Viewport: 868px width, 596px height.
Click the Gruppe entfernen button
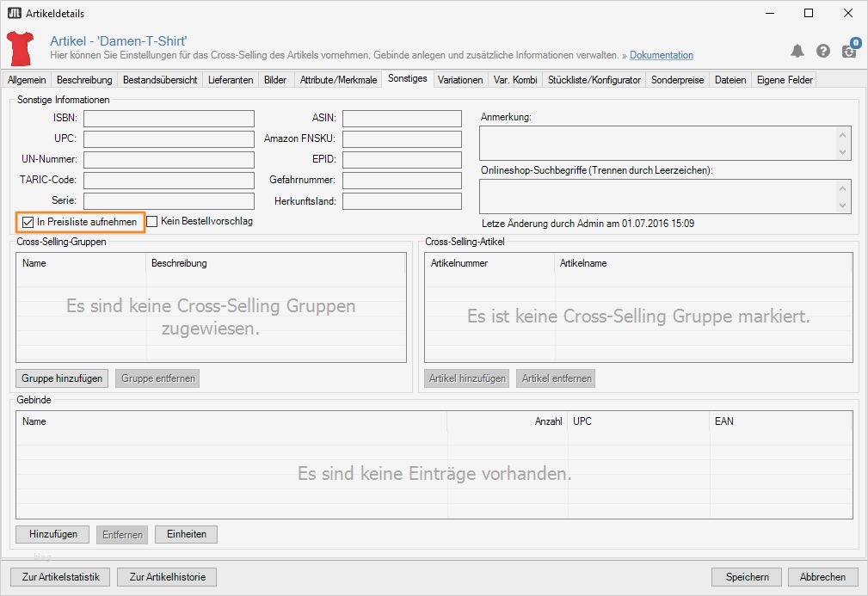coord(157,378)
